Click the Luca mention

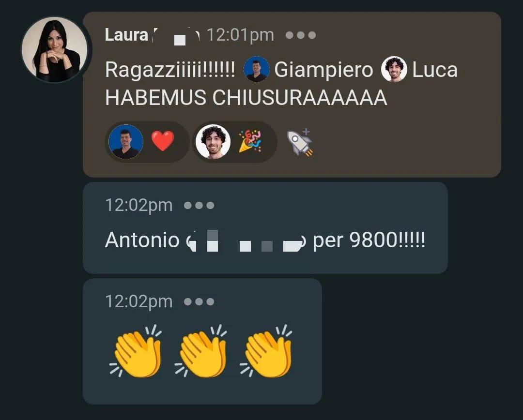coord(434,70)
